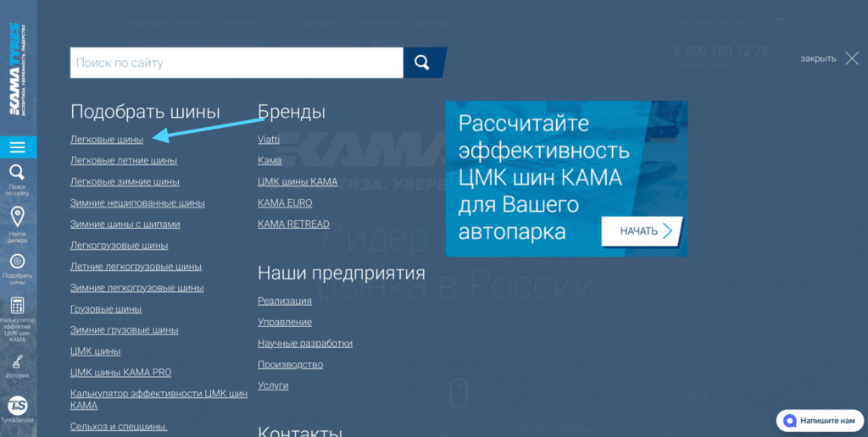This screenshot has height=437, width=868.
Task: Open ЦМК шины КАМА brand link
Action: [x=298, y=181]
